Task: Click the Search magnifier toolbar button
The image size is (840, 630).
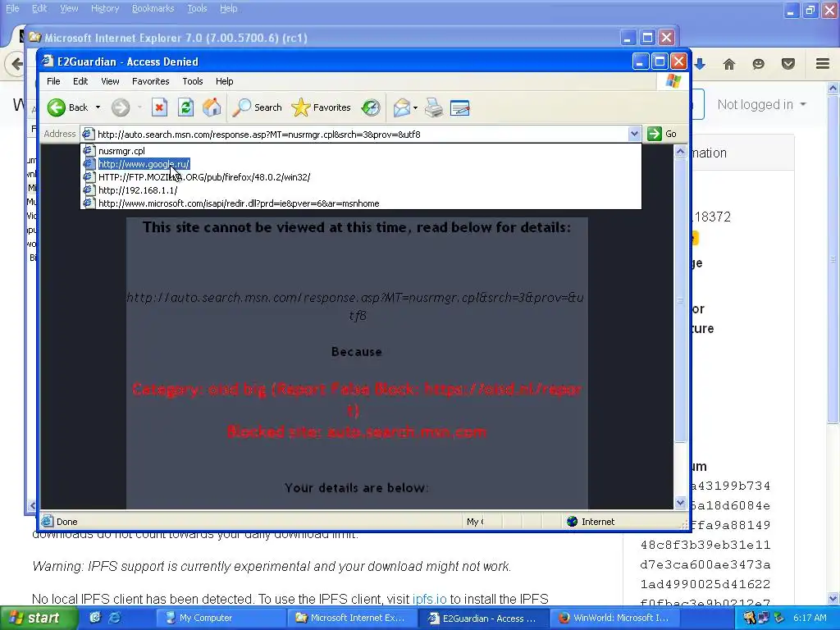Action: pos(257,107)
